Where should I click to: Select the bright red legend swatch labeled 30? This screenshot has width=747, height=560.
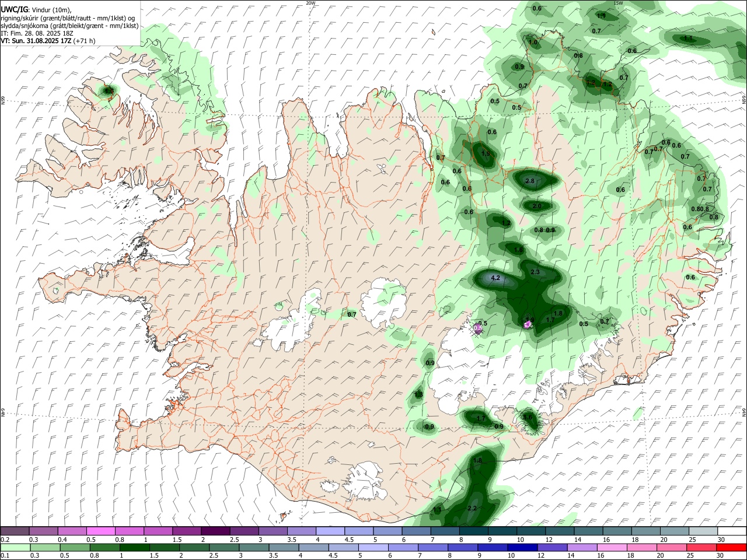731,548
